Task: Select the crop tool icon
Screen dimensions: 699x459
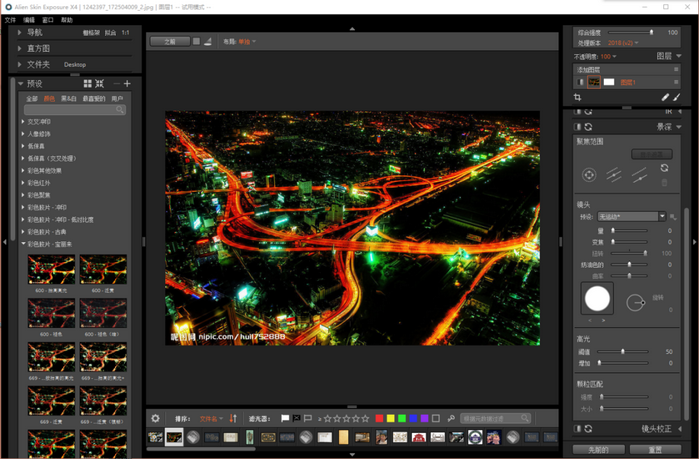Action: point(578,97)
